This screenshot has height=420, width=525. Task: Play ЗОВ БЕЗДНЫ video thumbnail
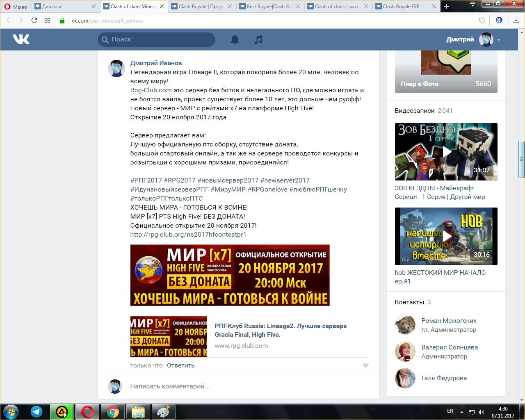click(x=446, y=152)
